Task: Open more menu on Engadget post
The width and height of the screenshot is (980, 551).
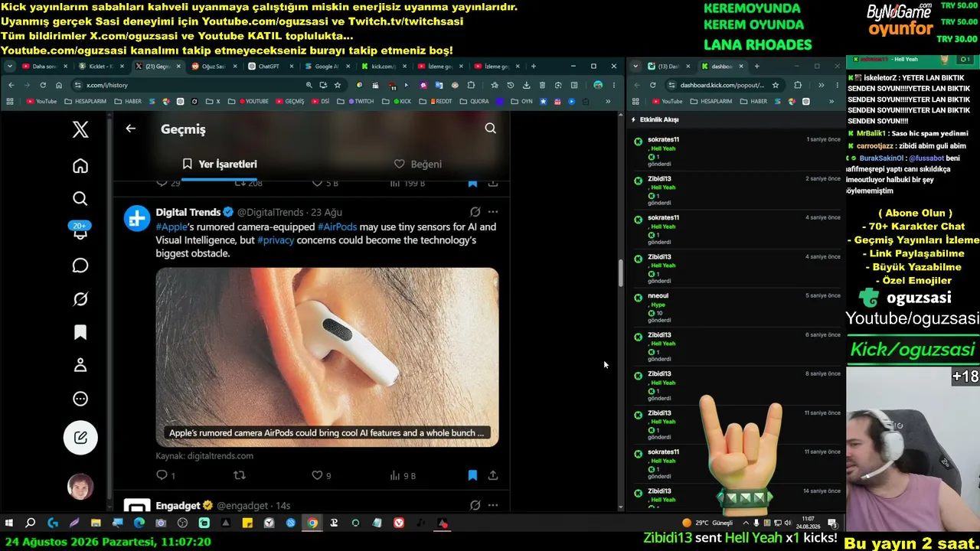Action: point(493,505)
